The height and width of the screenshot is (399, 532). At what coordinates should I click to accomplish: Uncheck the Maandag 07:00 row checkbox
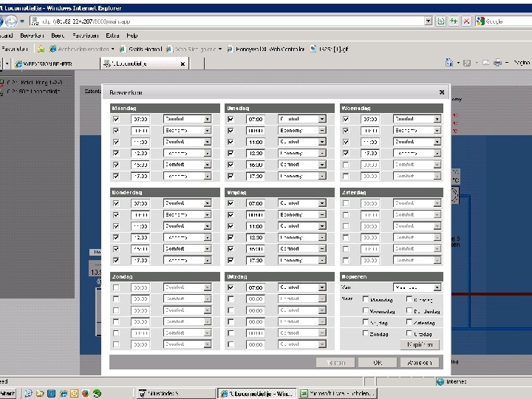(x=116, y=119)
